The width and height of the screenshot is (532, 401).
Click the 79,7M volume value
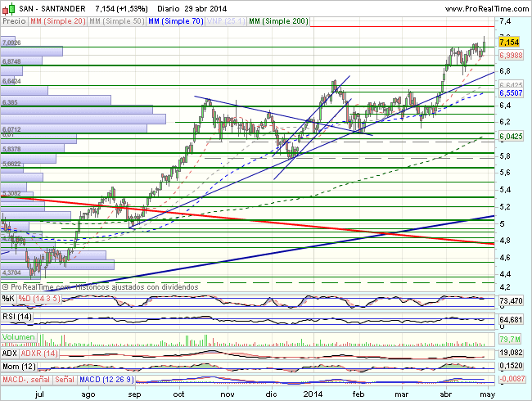point(510,340)
